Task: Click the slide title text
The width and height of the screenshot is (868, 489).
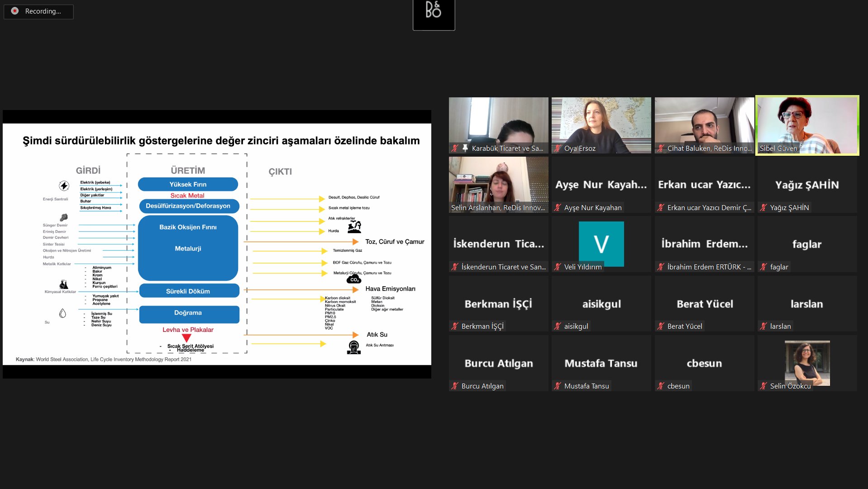Action: 221,141
